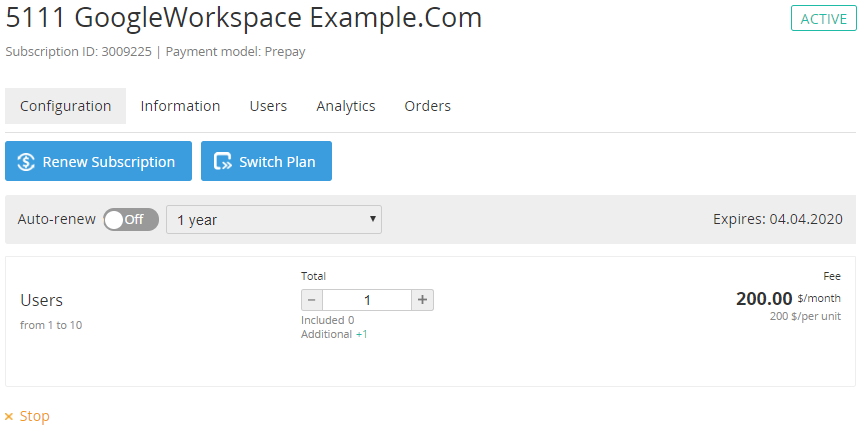Click the circular-dollar icon on Renew Subscription
The height and width of the screenshot is (425, 864).
tap(26, 162)
